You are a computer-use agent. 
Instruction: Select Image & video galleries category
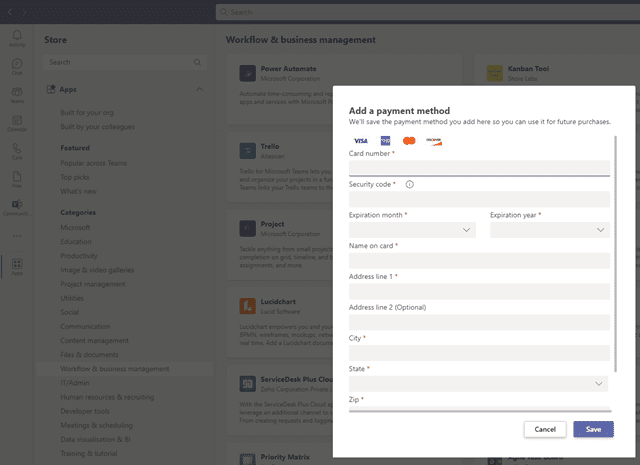point(97,270)
